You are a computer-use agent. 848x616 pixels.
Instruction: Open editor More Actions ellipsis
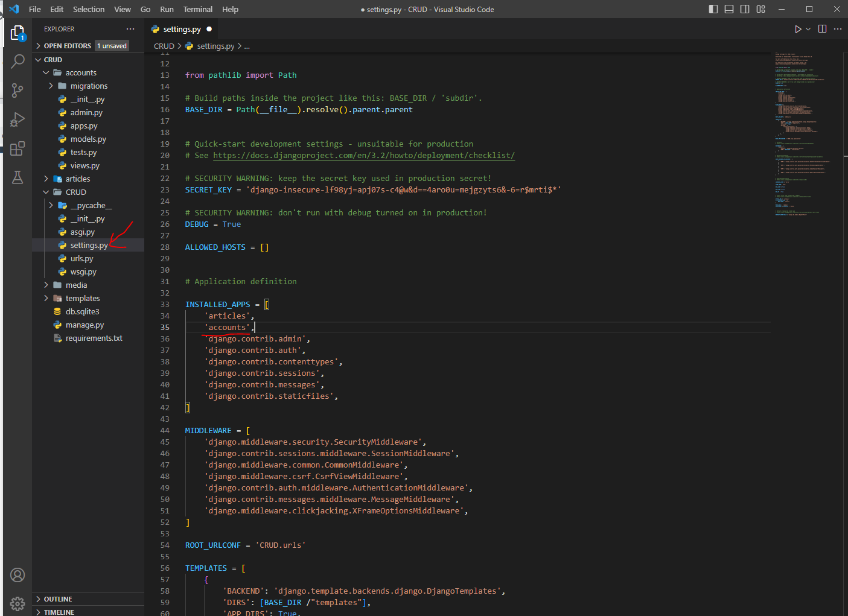pyautogui.click(x=838, y=29)
